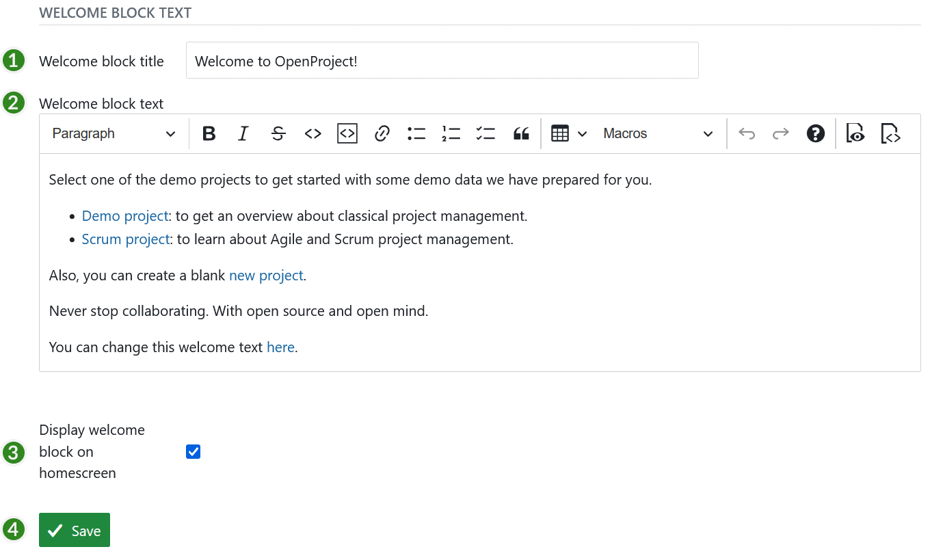
Task: Insert a code block
Action: click(347, 133)
